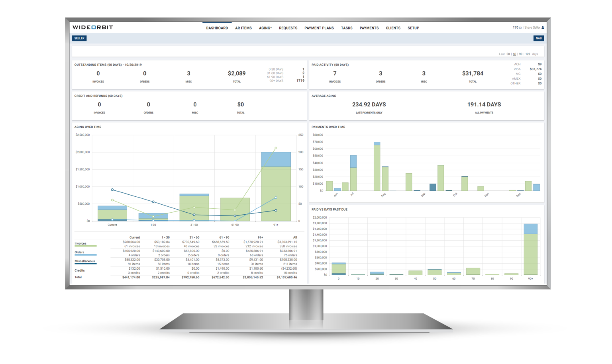Open the PAYMENT PLANS section
This screenshot has width=612, height=364.
[319, 28]
